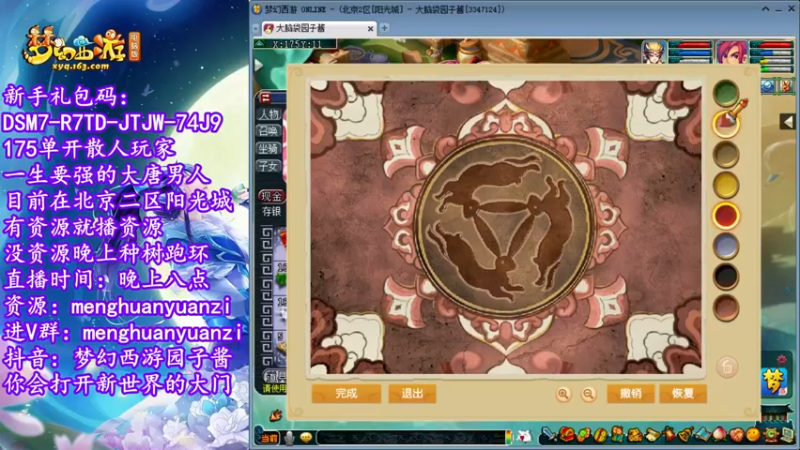Click the red header icon above 人物
800x450 pixels.
click(265, 97)
